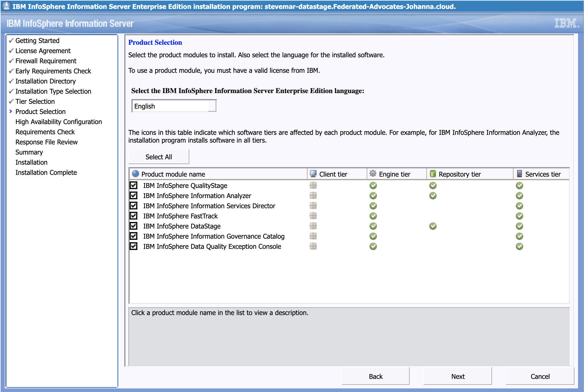584x392 pixels.
Task: Select the Tier Selection step
Action: (35, 101)
